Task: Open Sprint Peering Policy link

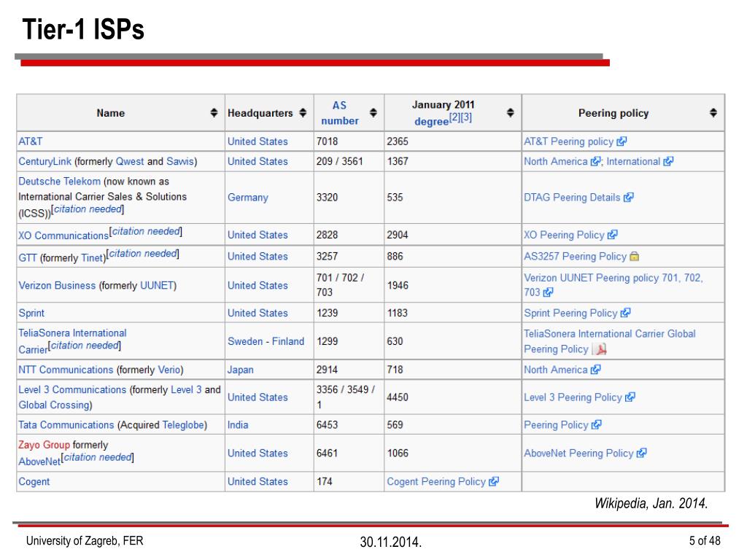Action: click(x=570, y=313)
